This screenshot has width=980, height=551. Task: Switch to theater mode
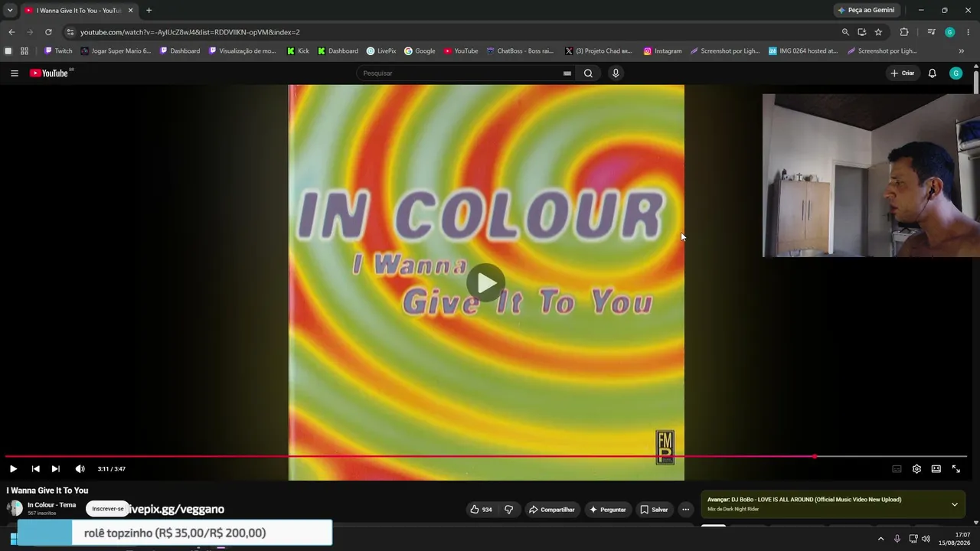tap(936, 469)
